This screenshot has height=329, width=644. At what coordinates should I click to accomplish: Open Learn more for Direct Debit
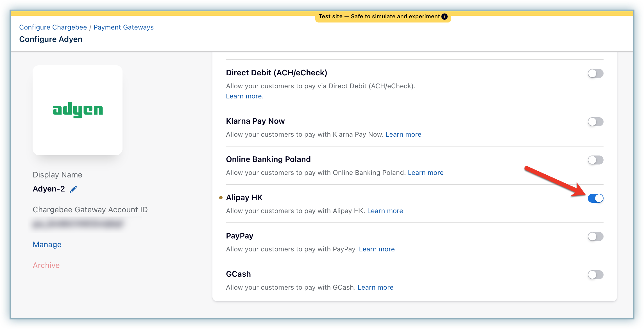(x=245, y=96)
